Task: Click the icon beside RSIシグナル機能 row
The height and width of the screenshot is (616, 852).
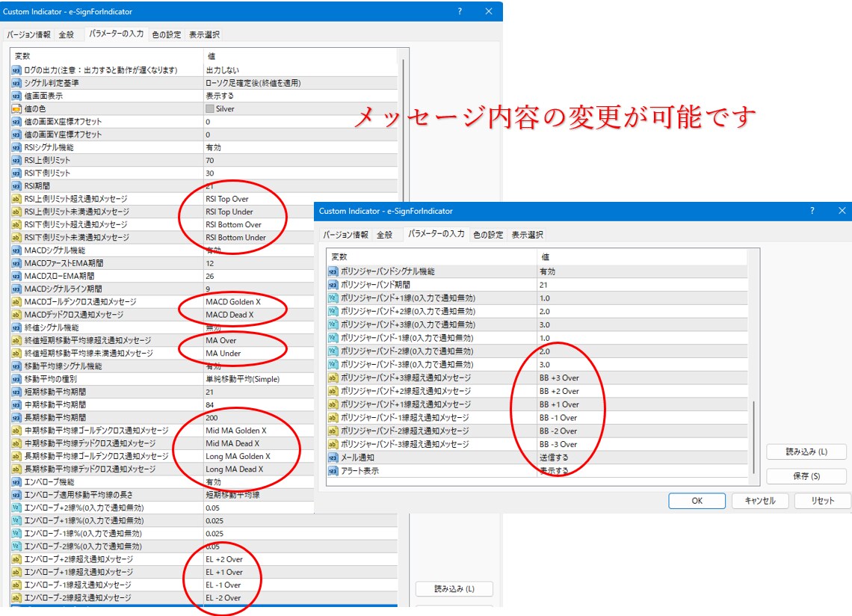Action: (16, 147)
